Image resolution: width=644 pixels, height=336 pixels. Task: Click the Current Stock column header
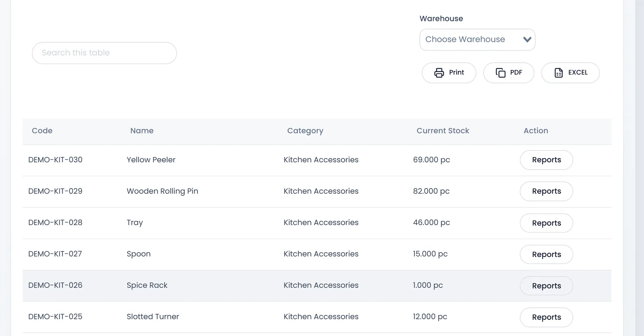pos(443,131)
